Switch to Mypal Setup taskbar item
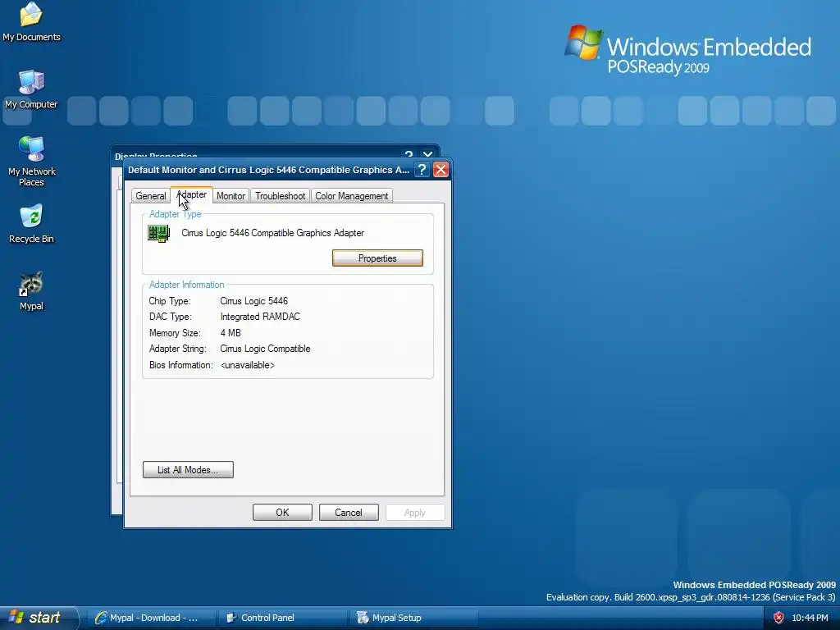This screenshot has height=630, width=840. click(414, 618)
